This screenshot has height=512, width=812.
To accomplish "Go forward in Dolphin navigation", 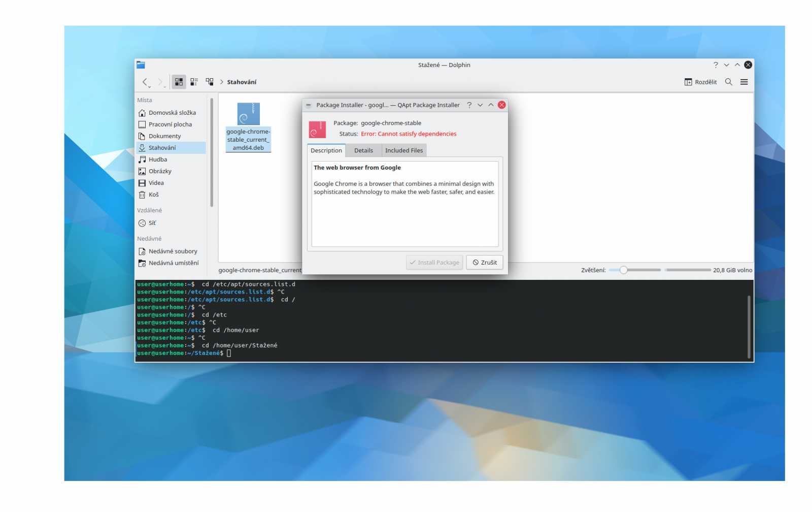I will tap(160, 82).
